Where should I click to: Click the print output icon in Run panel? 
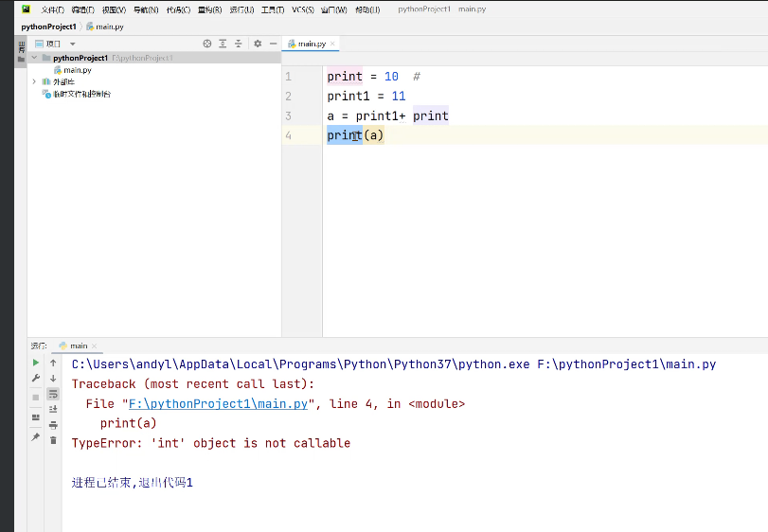tap(53, 424)
